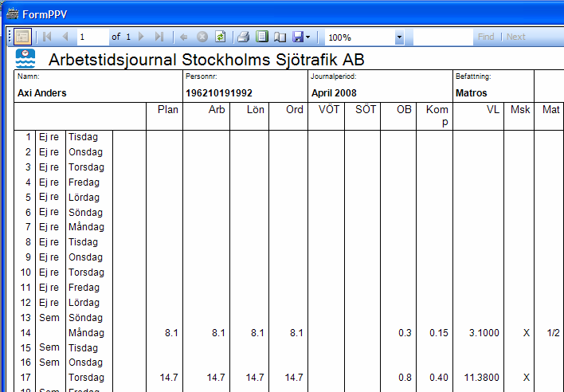Click Komp value 0.40
Screen dimensions: 564x392
point(439,378)
